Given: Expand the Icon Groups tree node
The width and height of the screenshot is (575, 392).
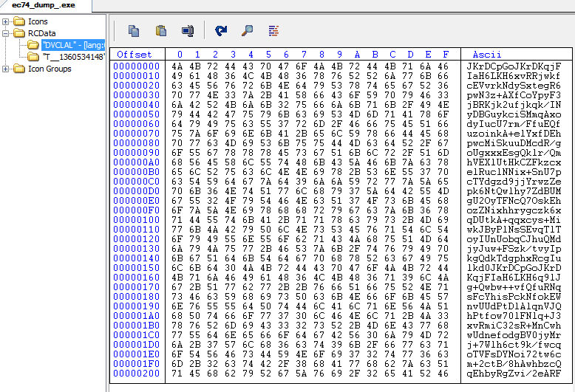Looking at the screenshot, I should (6, 69).
